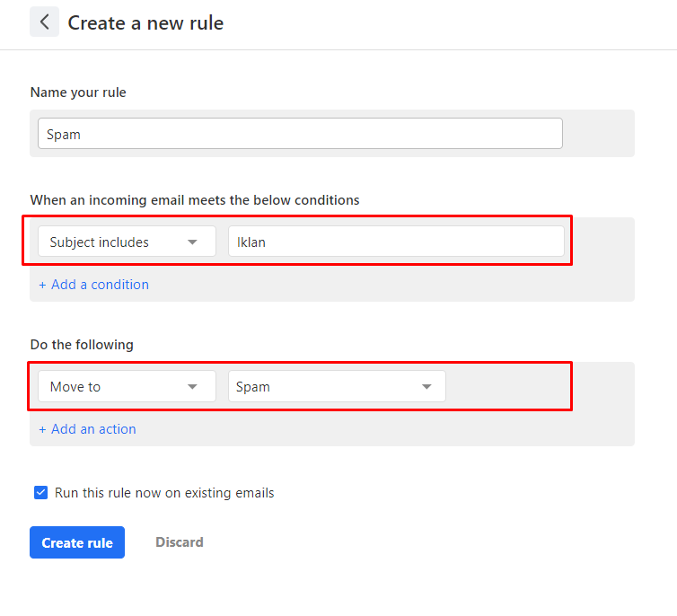This screenshot has width=677, height=616.
Task: Click the condition value field containing Iklan
Action: [x=395, y=242]
